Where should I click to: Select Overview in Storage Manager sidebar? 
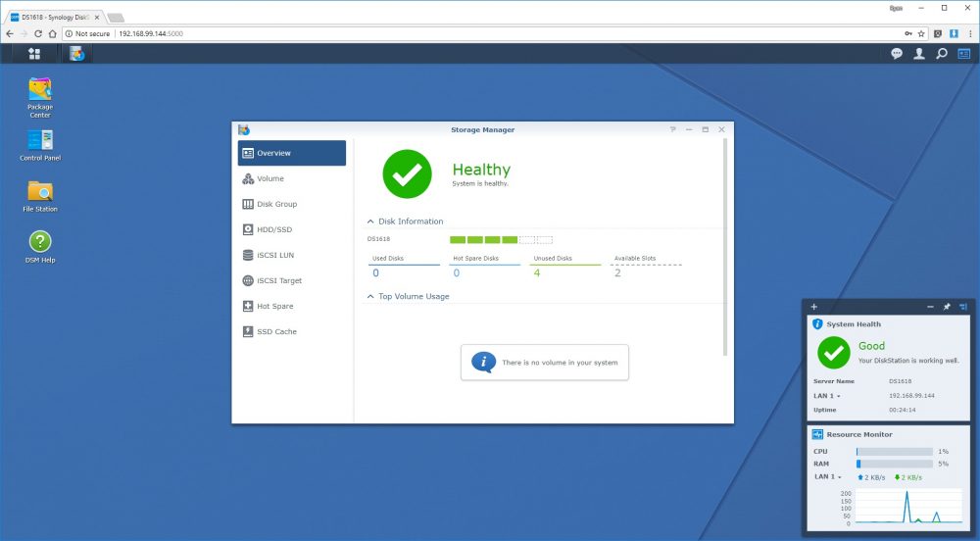[292, 153]
